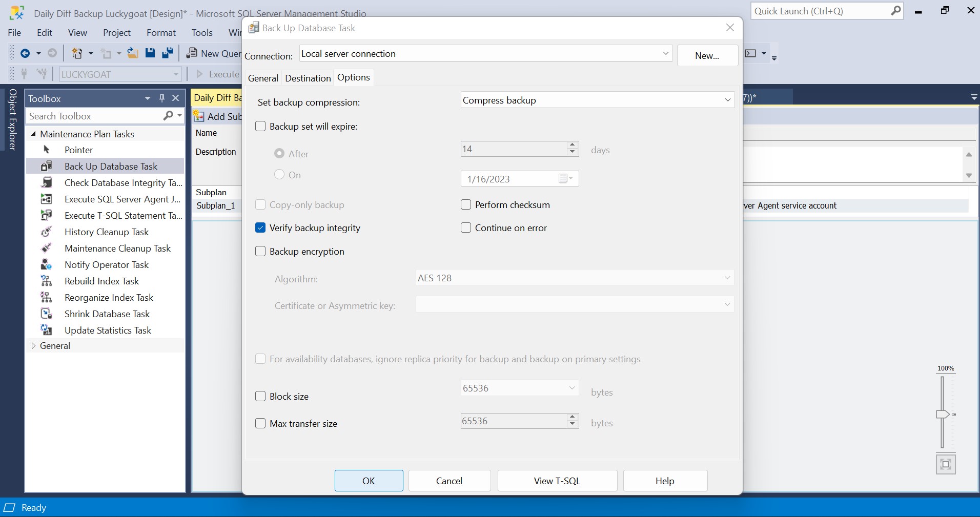
Task: Uncheck Verify backup integrity
Action: pyautogui.click(x=260, y=228)
